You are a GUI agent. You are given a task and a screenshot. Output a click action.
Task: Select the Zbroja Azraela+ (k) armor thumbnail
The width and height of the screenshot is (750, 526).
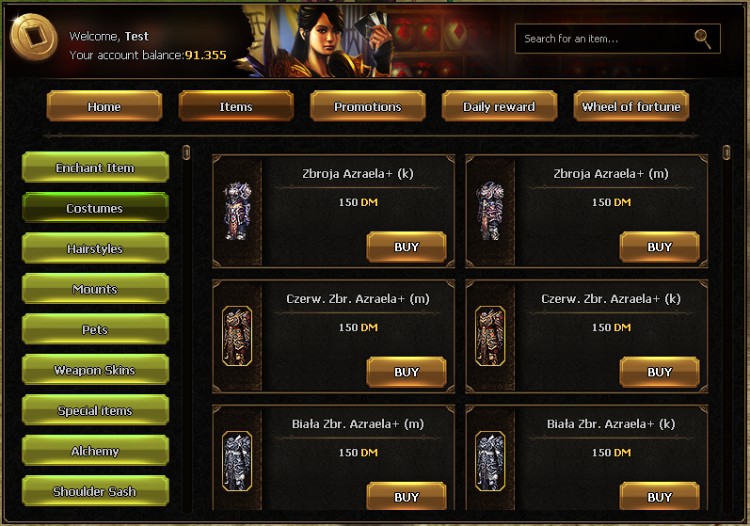[x=237, y=211]
